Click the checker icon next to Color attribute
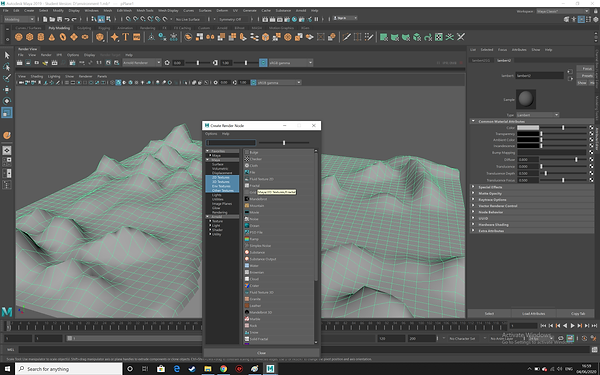The image size is (600, 375). pos(591,127)
